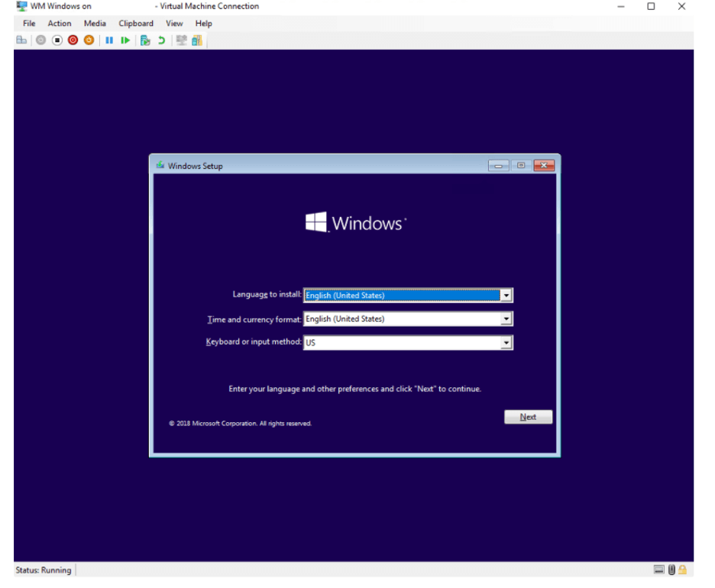
Task: Select the Keyboard input method US field
Action: coord(408,342)
